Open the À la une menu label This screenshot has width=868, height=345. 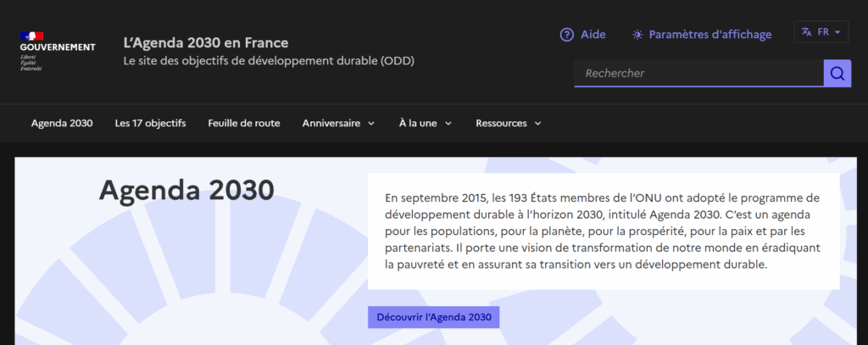pyautogui.click(x=418, y=123)
